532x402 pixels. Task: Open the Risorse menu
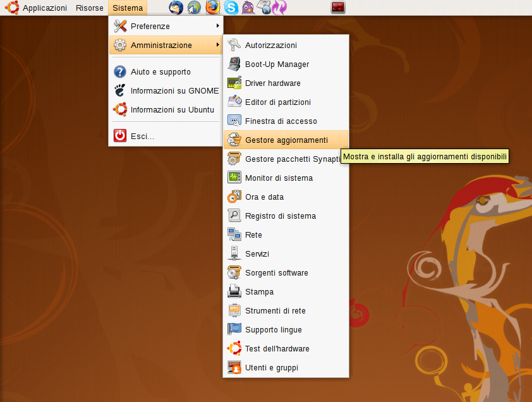pos(89,8)
